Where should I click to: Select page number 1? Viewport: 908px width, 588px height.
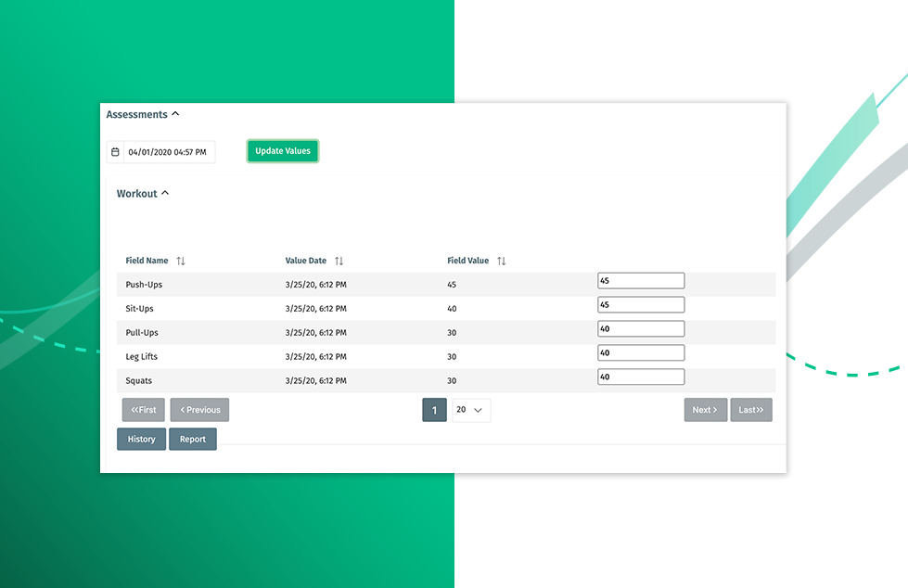[x=434, y=410]
